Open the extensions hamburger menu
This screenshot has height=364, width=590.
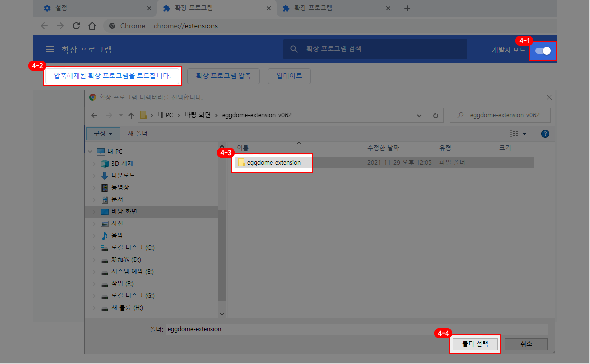click(x=50, y=50)
